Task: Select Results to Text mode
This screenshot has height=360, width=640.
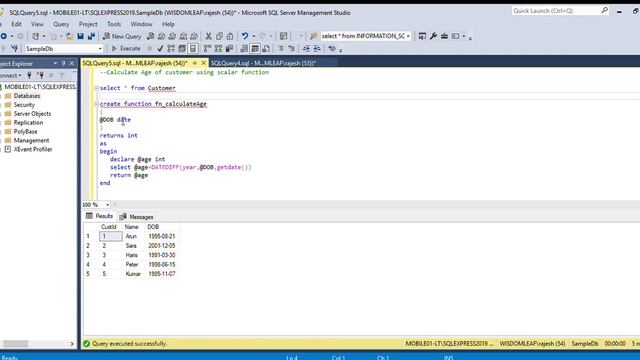Action: point(244,49)
